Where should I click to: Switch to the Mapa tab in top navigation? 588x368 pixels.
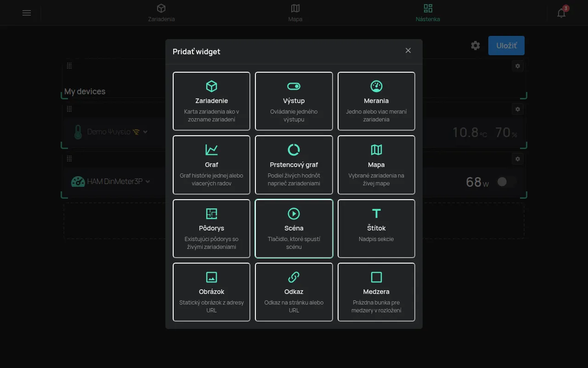coord(295,13)
